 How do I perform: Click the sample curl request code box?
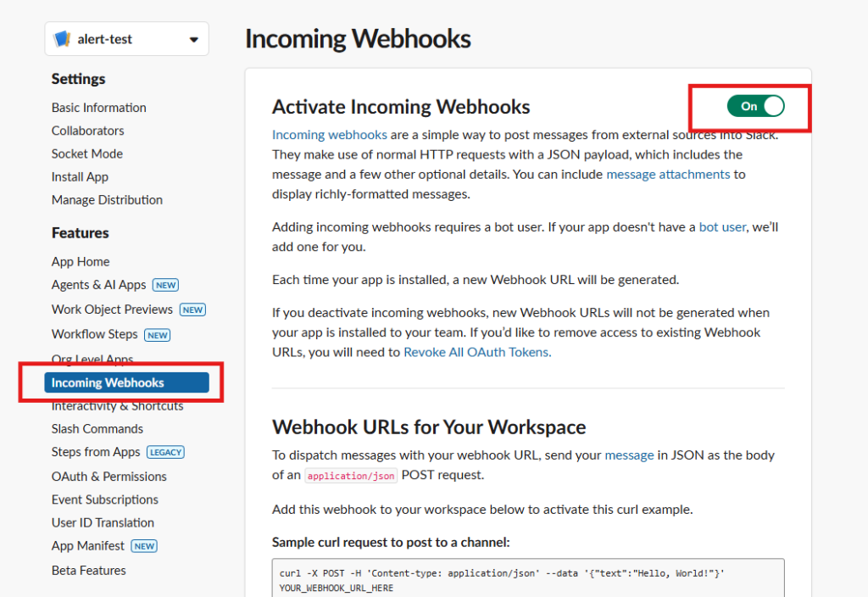(527, 579)
